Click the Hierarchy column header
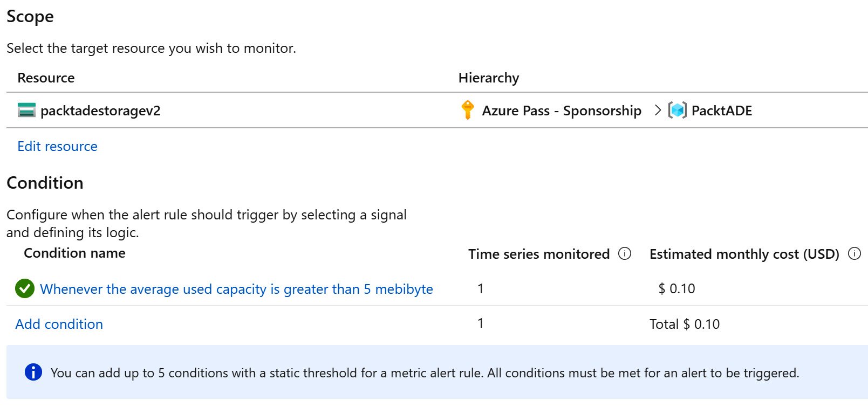The image size is (868, 407). 489,78
